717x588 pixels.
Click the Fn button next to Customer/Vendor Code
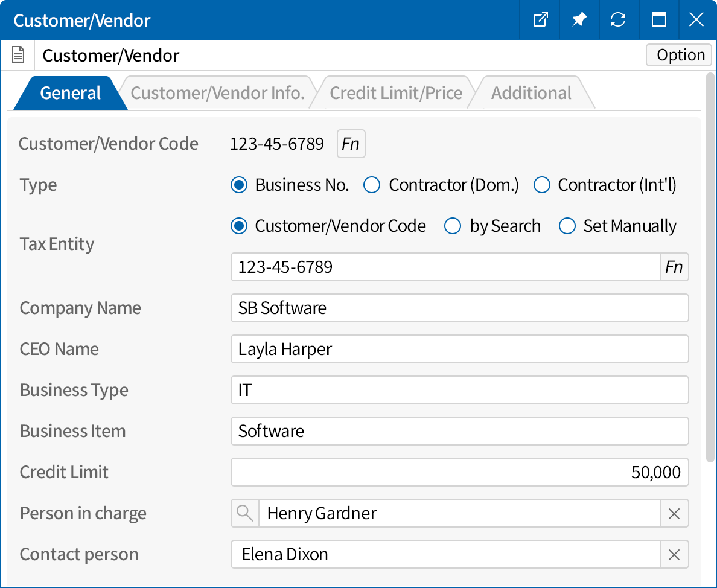point(351,144)
